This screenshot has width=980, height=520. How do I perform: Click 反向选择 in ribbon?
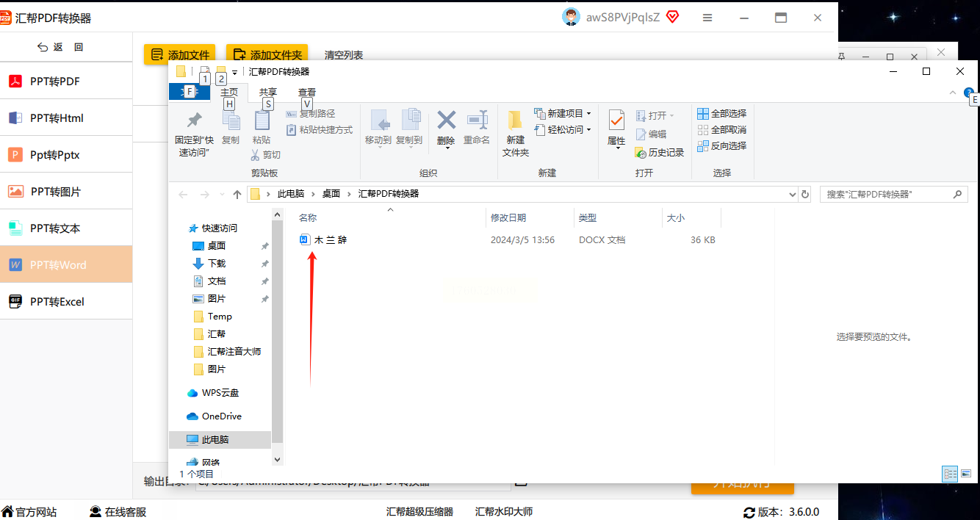721,146
